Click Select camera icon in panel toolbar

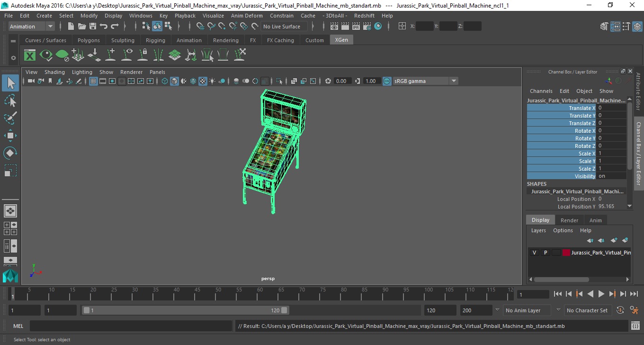[31, 81]
